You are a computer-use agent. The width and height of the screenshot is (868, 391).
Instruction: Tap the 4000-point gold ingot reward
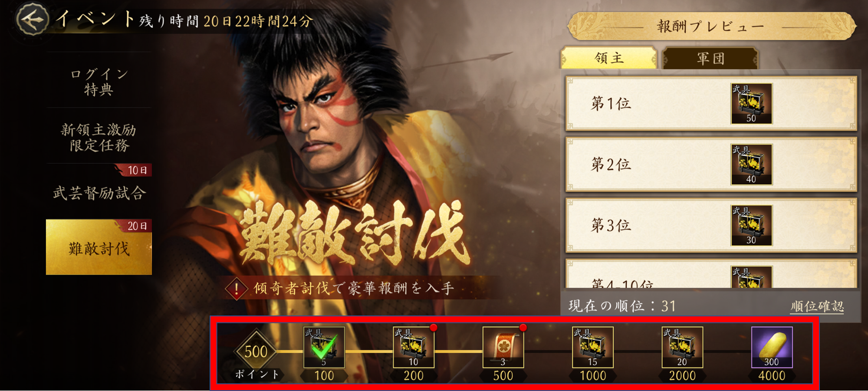pyautogui.click(x=772, y=348)
